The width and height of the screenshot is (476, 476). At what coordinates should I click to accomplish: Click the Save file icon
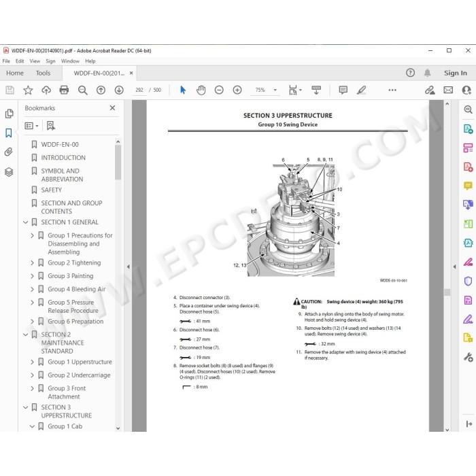(x=10, y=90)
